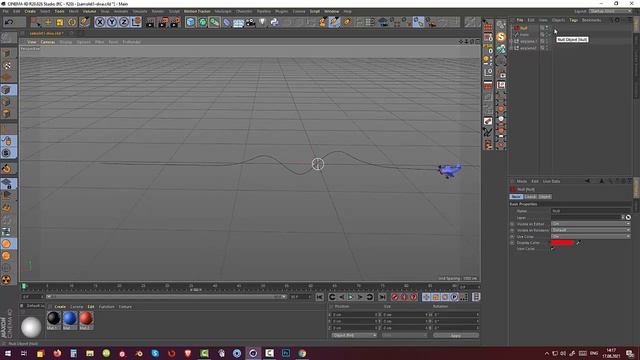
Task: Click the Render View clapperboard icon
Action: 150,22
